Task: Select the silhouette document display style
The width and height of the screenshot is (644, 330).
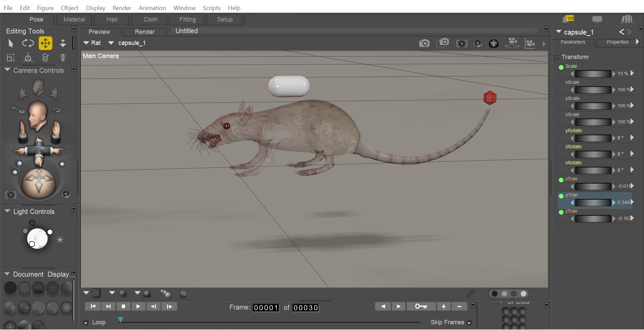Action: (x=10, y=288)
